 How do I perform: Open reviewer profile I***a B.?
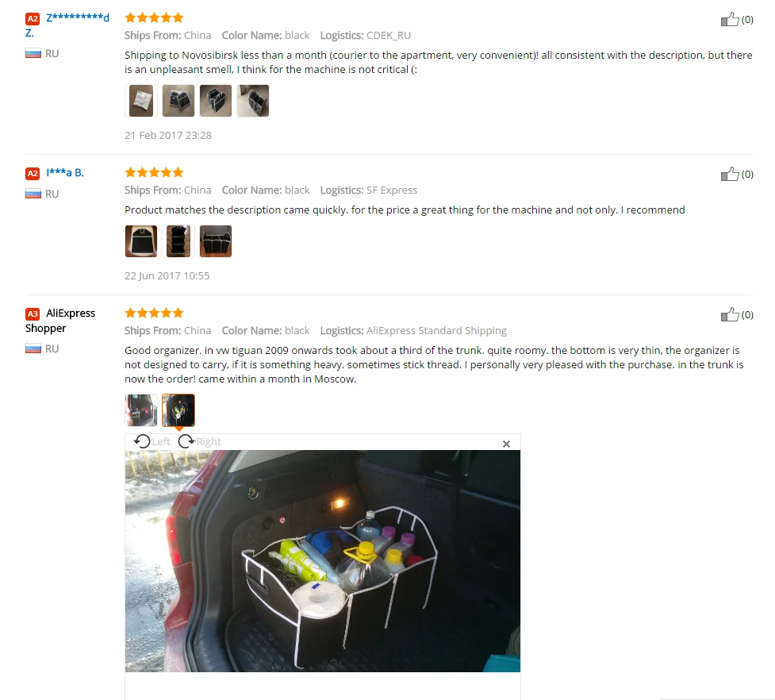pos(65,172)
